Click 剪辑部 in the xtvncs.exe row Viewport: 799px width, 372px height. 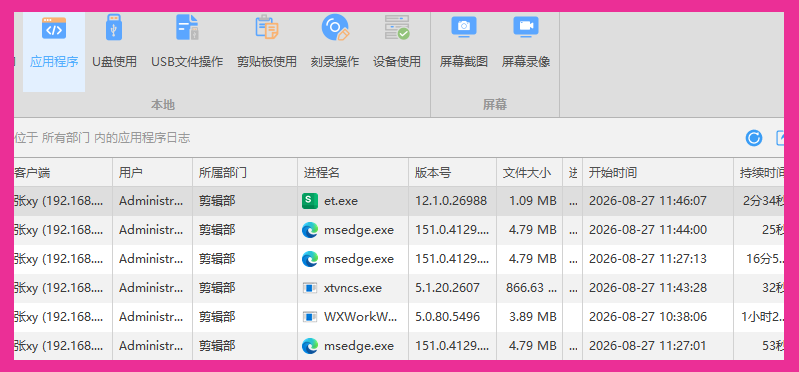[x=217, y=288]
